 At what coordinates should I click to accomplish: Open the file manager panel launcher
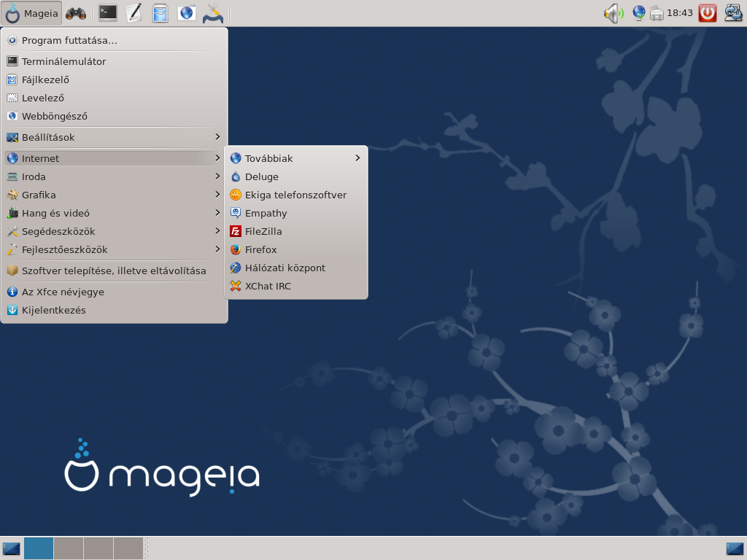click(160, 13)
